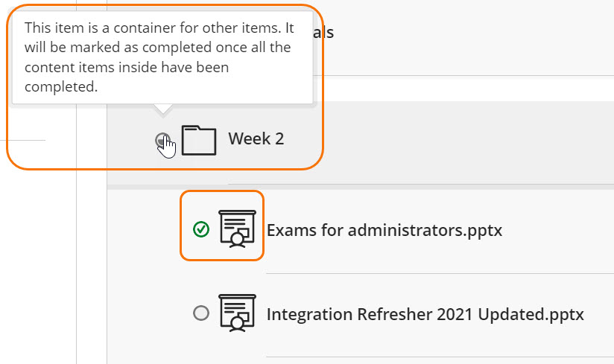Mark Integration Refresher 2021 Updated.pptx as complete

pos(200,313)
